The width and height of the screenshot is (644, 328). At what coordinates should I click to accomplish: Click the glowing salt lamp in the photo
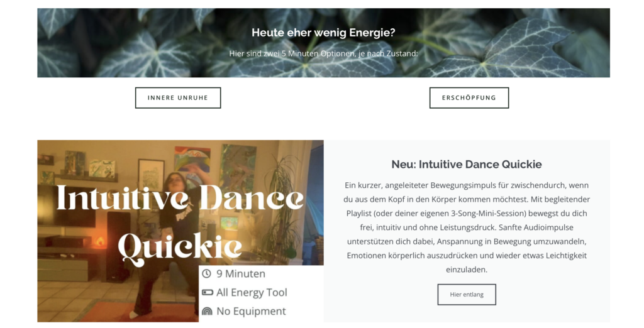point(100,241)
